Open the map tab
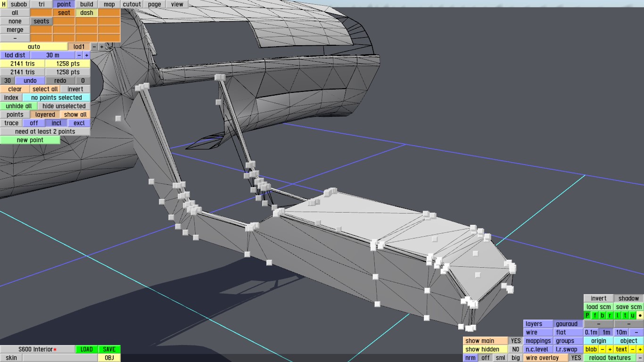 [x=109, y=4]
